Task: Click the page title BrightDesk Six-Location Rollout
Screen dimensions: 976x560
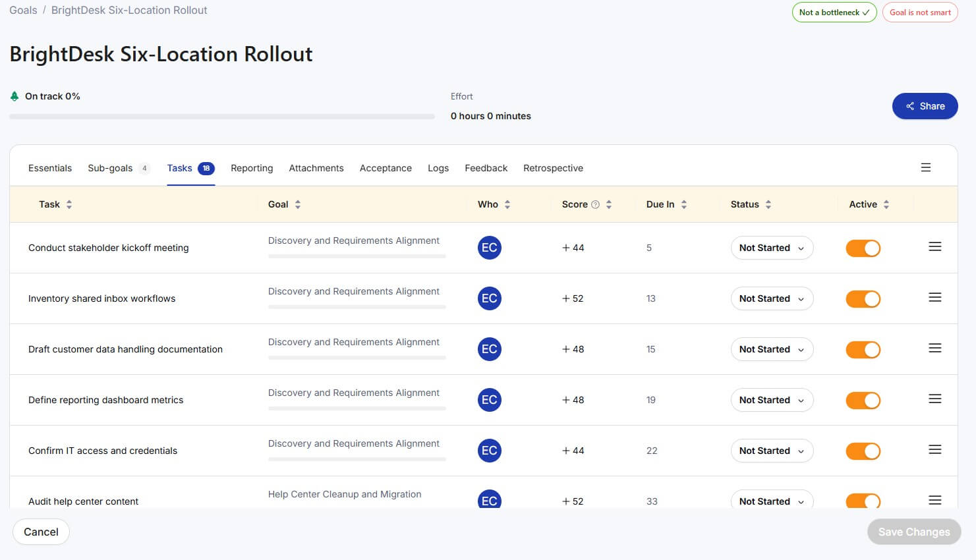Action: tap(161, 54)
